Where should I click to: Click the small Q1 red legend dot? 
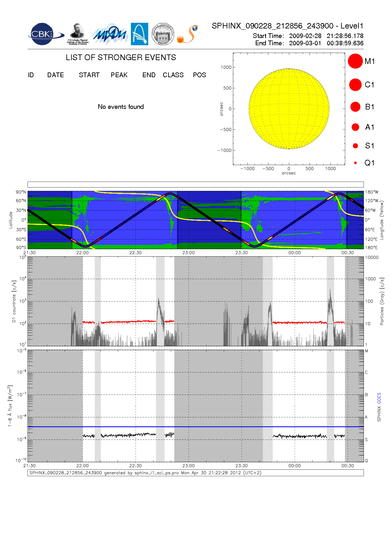click(x=355, y=163)
